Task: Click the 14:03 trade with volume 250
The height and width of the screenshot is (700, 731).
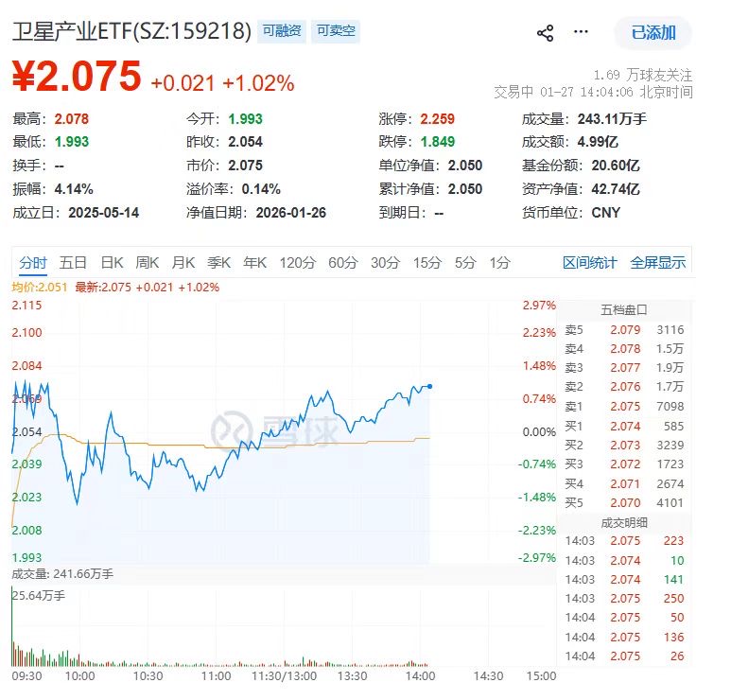Action: click(x=624, y=599)
